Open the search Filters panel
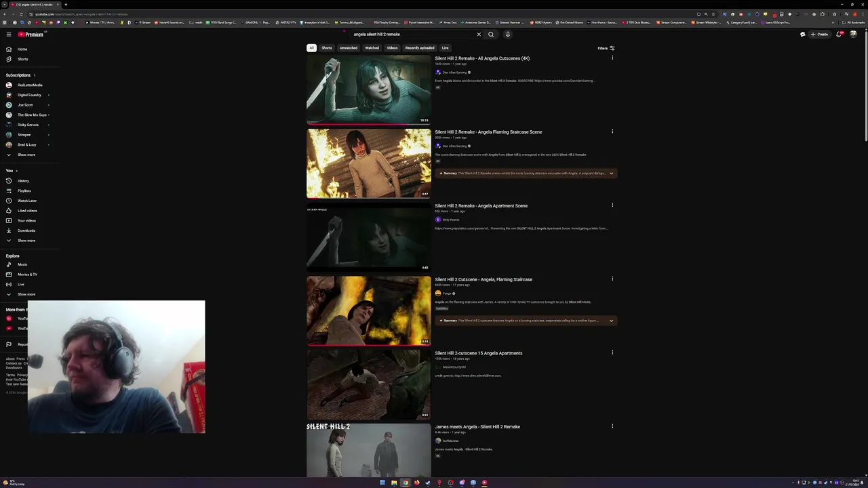Image resolution: width=868 pixels, height=488 pixels. tap(606, 48)
